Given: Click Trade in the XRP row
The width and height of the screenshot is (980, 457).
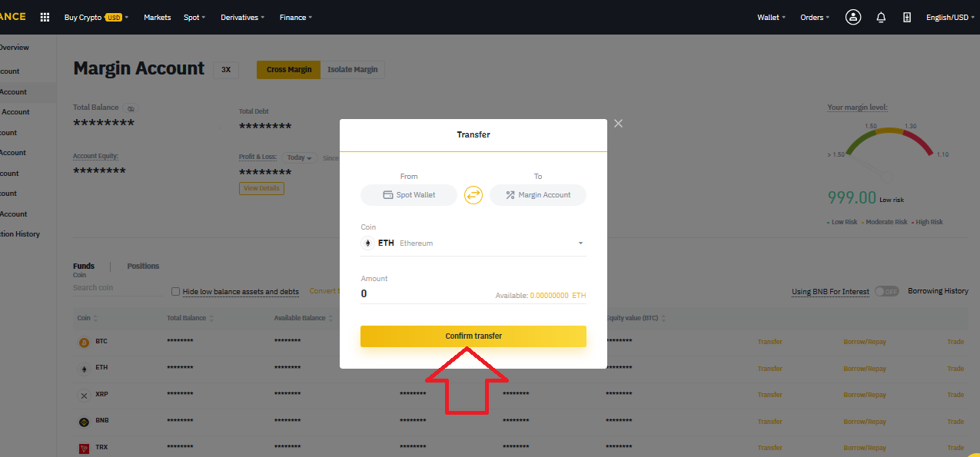Looking at the screenshot, I should tap(955, 395).
